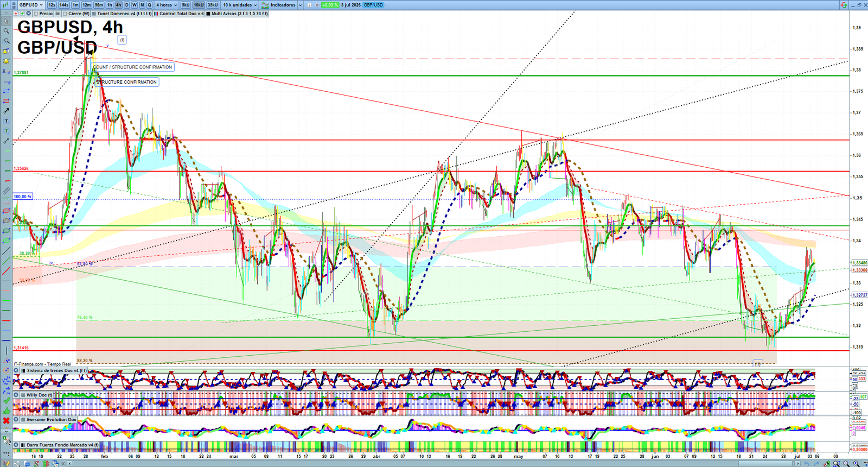The image size is (868, 467).
Task: Click the COUNT / STRUCTURE CONFIRMATION label
Action: click(133, 67)
